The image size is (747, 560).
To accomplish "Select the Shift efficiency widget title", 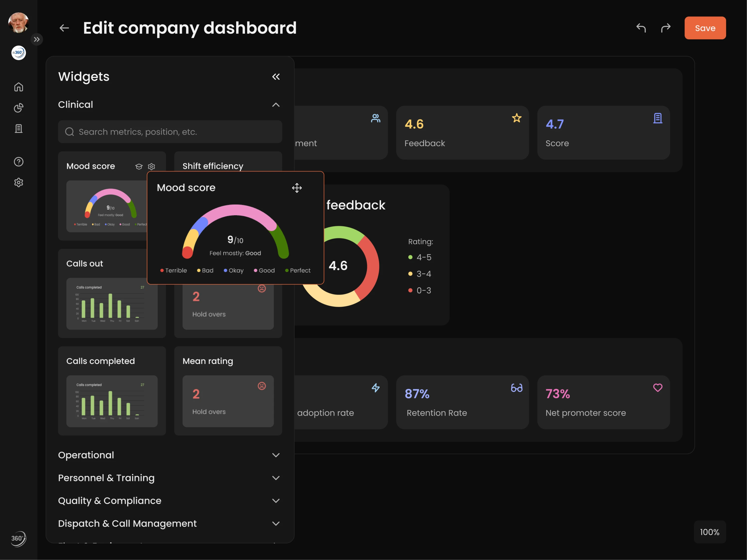I will coord(213,166).
